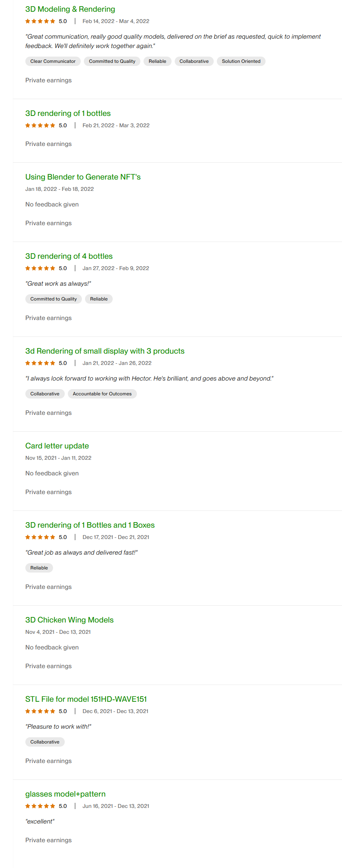The height and width of the screenshot is (868, 342).
Task: Click star rating of 3D Modeling & Rendering
Action: (x=40, y=21)
